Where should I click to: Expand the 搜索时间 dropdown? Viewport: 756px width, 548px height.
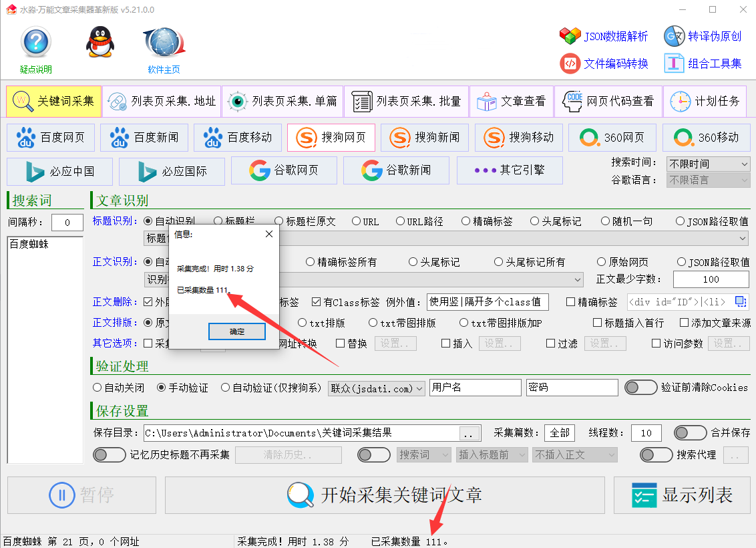coord(708,164)
